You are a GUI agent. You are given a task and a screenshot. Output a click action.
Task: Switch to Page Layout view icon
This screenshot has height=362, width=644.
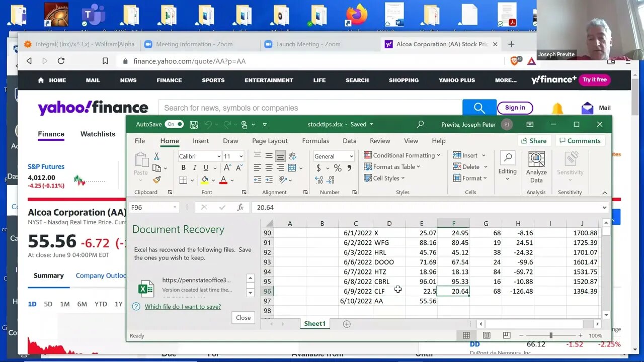click(487, 335)
